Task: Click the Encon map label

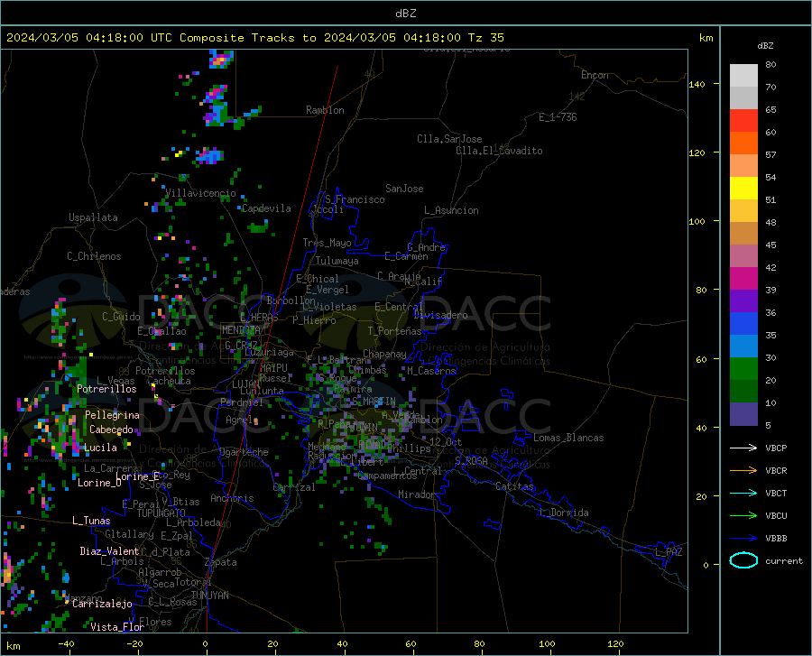Action: 595,75
